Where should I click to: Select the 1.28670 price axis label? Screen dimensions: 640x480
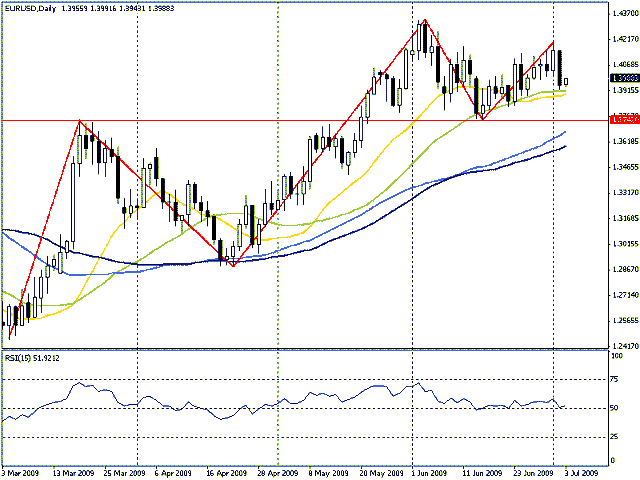point(624,269)
